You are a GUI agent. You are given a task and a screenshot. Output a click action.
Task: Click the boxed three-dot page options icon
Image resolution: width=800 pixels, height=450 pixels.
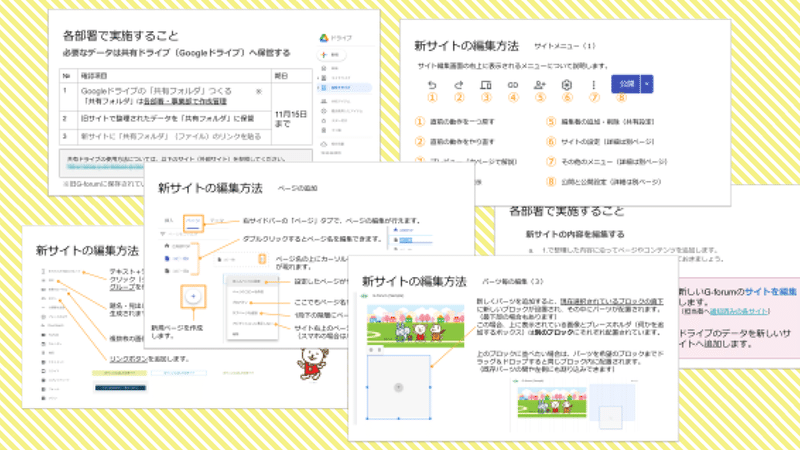coord(262,259)
